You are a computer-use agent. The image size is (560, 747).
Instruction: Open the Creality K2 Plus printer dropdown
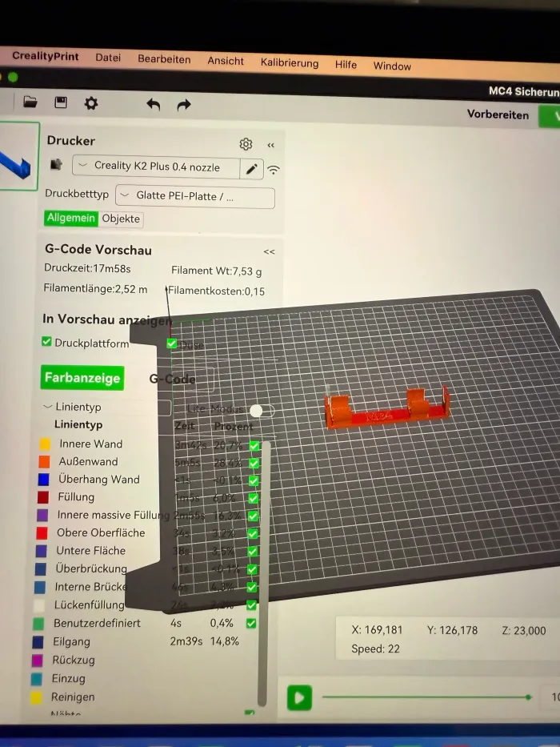[156, 167]
